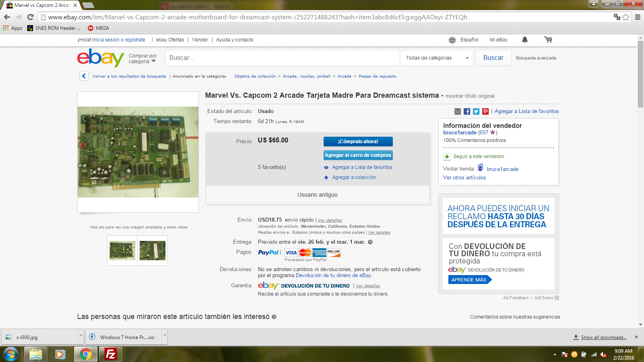
Task: Click delivery estimate help question icon
Action: [370, 242]
